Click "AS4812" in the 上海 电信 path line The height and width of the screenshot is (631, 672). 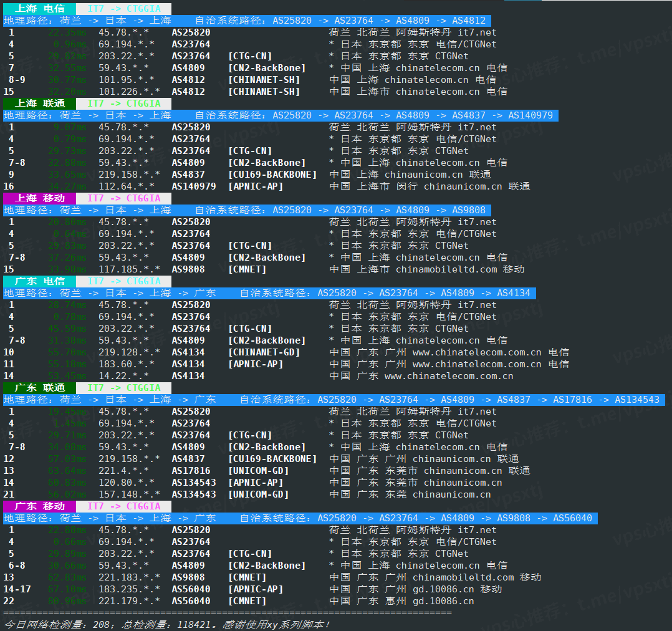click(469, 21)
